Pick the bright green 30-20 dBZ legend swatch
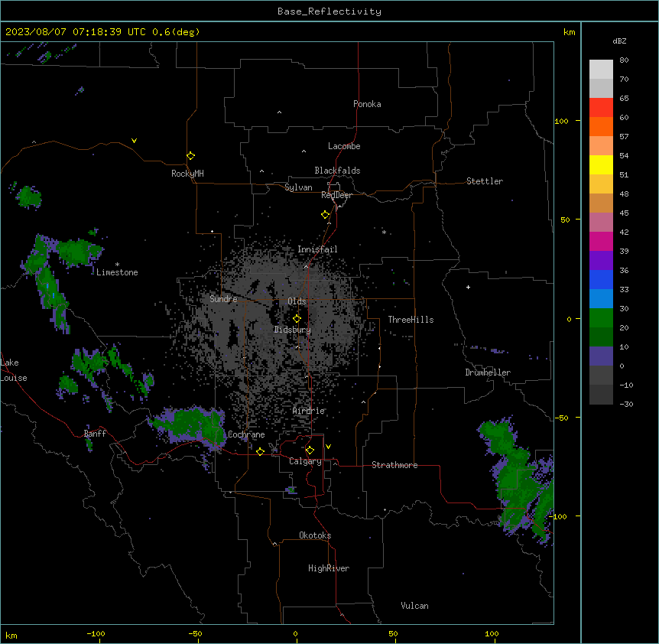 [x=601, y=318]
